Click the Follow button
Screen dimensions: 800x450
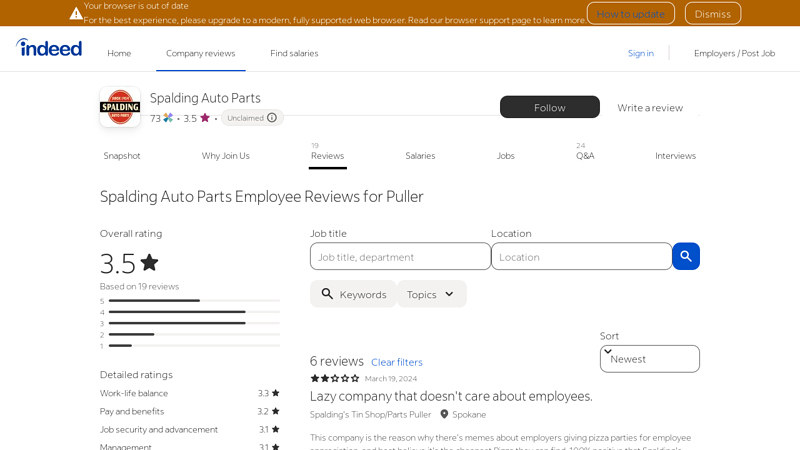click(x=549, y=107)
